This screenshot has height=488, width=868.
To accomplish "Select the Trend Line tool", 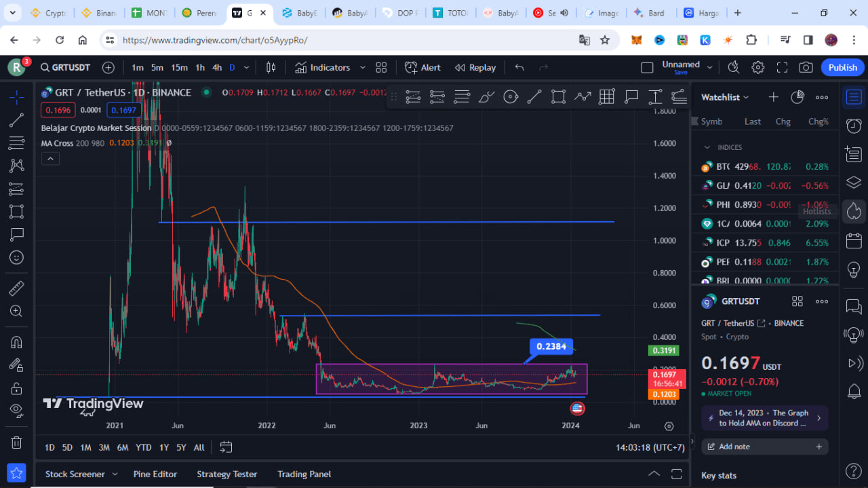I will pos(16,120).
